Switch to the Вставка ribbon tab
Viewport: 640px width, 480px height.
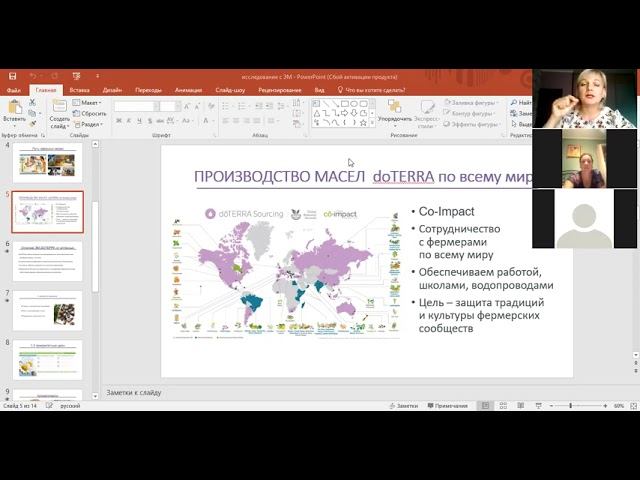[x=80, y=90]
